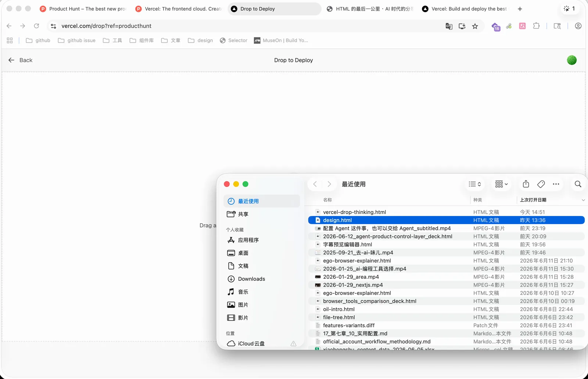The height and width of the screenshot is (379, 588).
Task: Go back in the Finder dialog
Action: [x=315, y=184]
